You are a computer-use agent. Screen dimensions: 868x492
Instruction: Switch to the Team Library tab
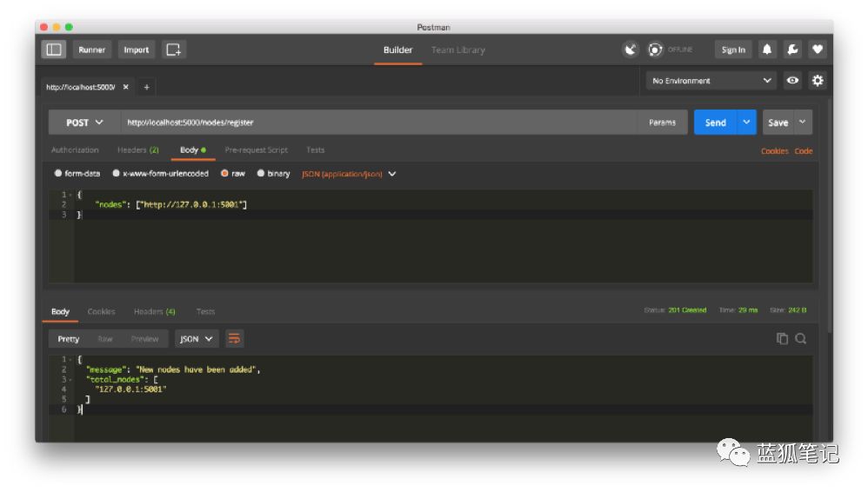point(457,50)
